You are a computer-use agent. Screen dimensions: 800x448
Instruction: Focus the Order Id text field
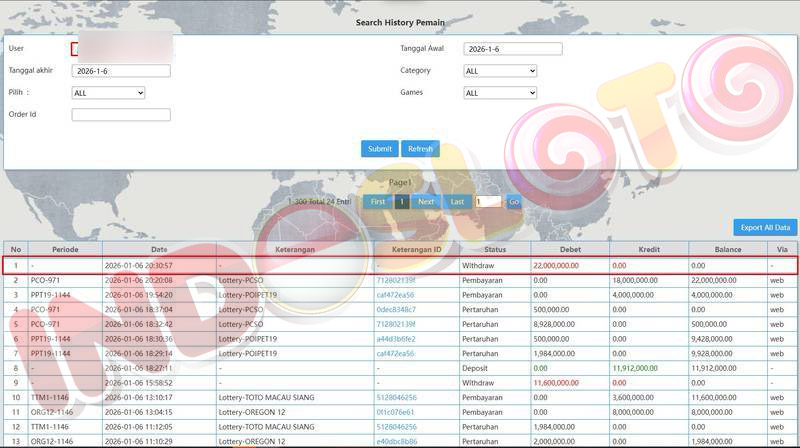(x=120, y=115)
